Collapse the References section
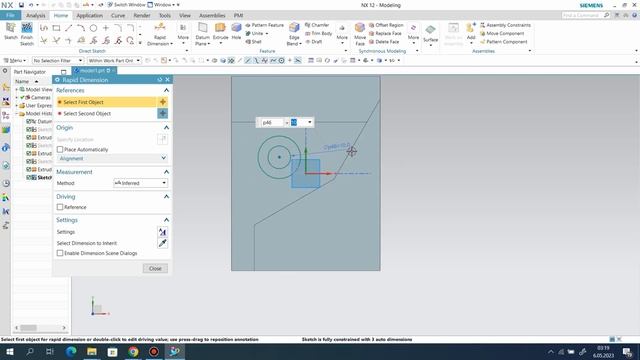Viewport: 640px width, 360px height. pyautogui.click(x=166, y=90)
